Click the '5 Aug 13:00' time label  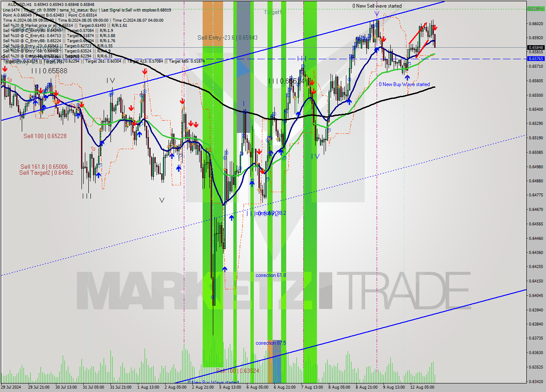(230, 387)
